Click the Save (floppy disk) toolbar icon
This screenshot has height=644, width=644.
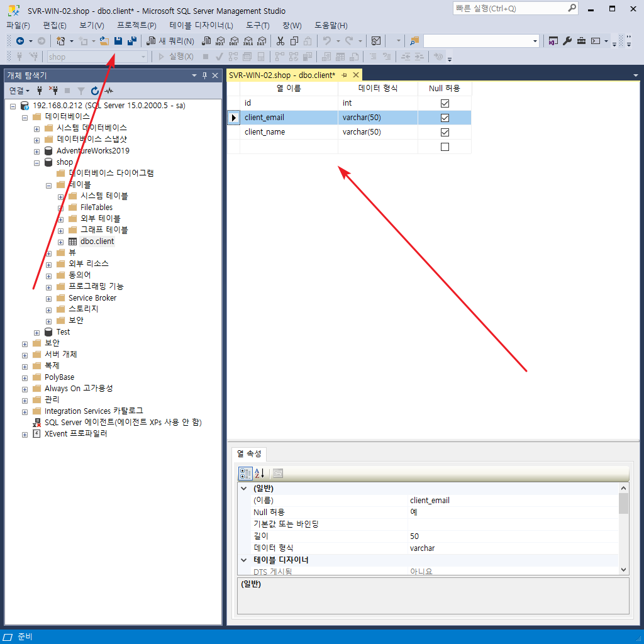point(118,41)
